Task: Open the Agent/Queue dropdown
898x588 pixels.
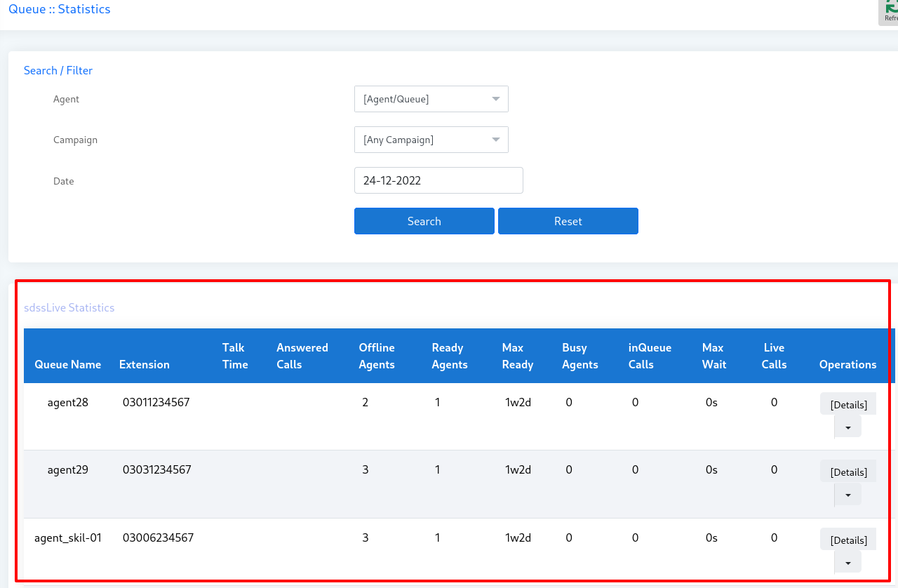Action: coord(431,99)
